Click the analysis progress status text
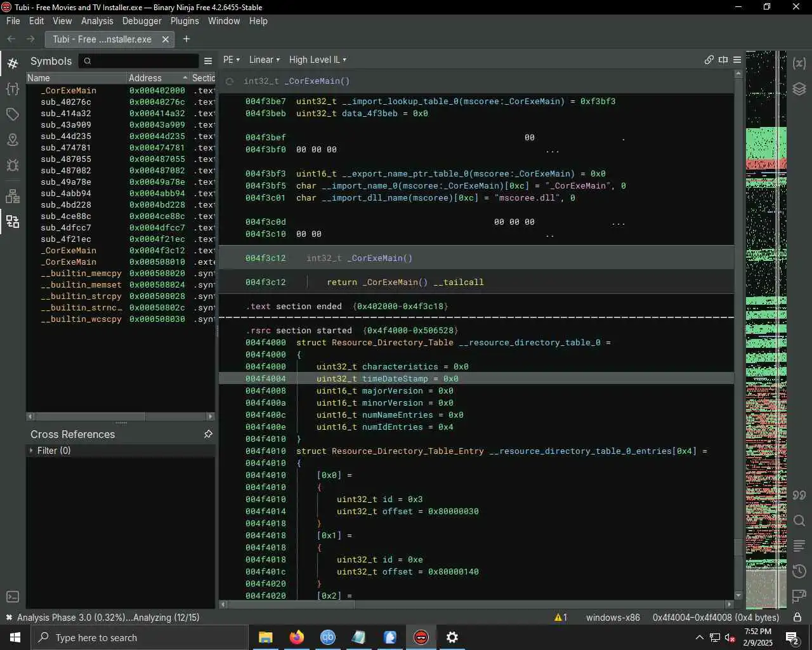The height and width of the screenshot is (650, 812). [x=108, y=617]
